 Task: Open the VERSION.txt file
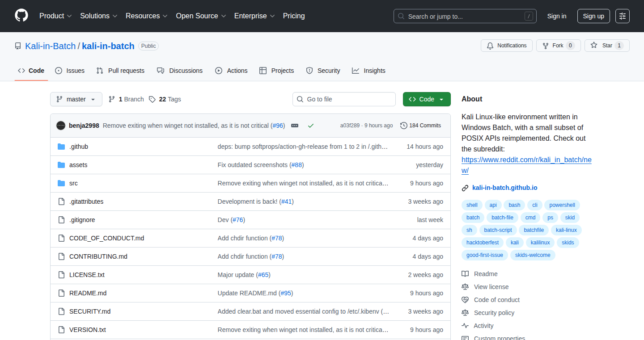pyautogui.click(x=88, y=330)
